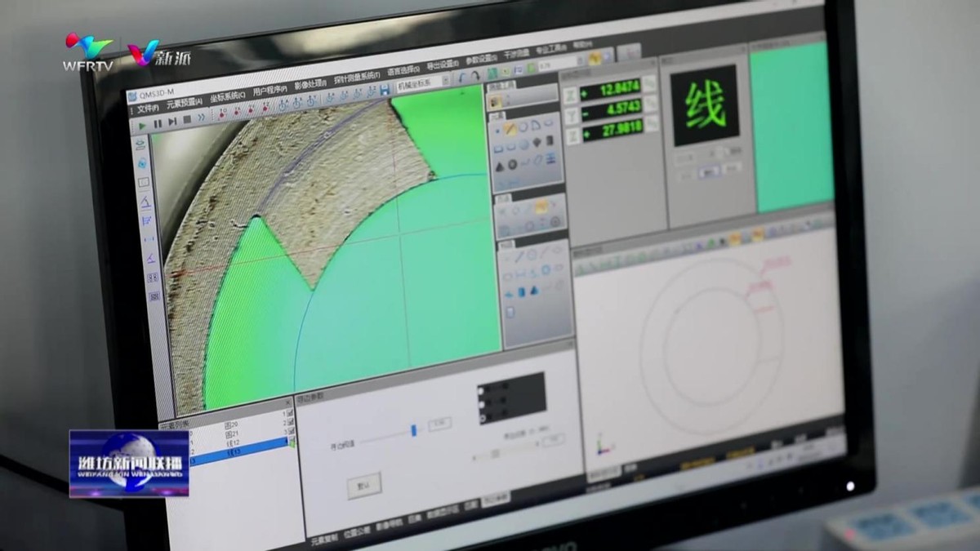Open the 语言选择 menu
This screenshot has height=551, width=980.
pyautogui.click(x=403, y=70)
